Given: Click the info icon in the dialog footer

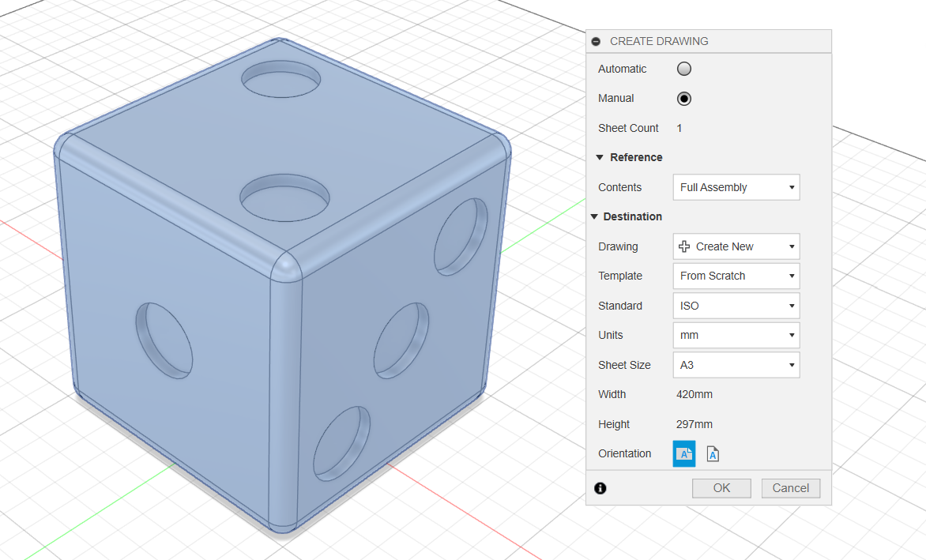Looking at the screenshot, I should pos(600,488).
